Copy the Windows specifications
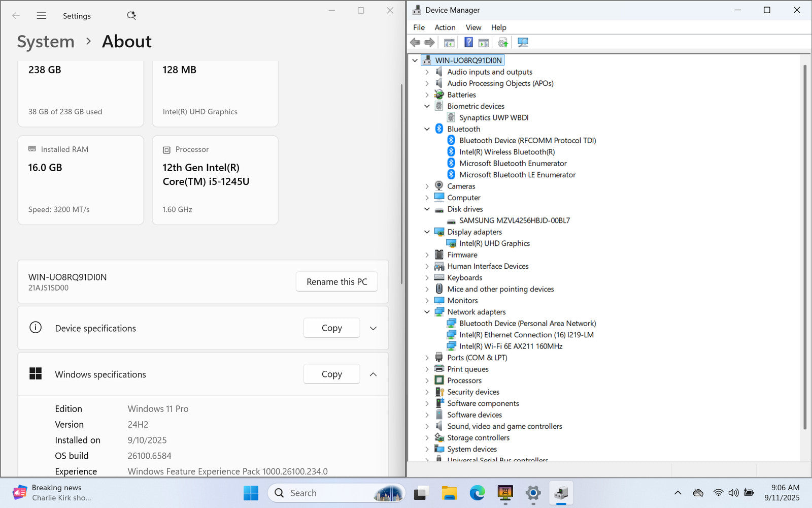Image resolution: width=812 pixels, height=508 pixels. click(x=331, y=374)
